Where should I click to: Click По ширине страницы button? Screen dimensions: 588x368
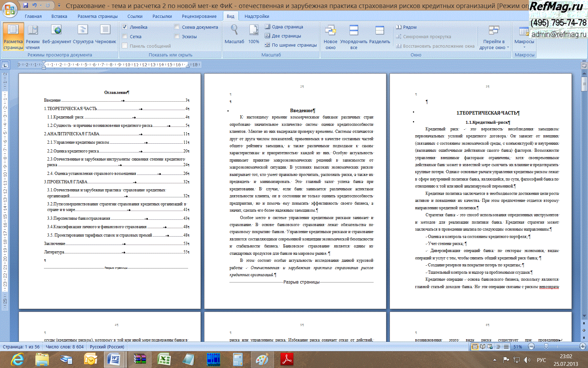point(291,45)
